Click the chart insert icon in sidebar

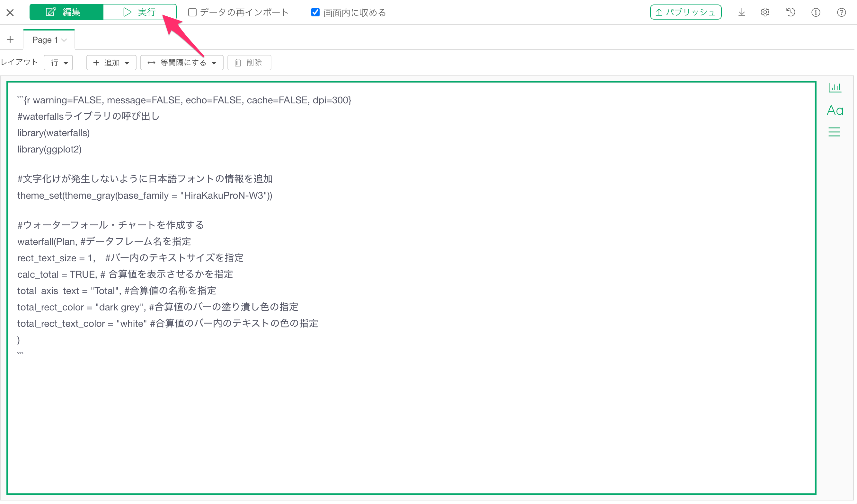[835, 87]
